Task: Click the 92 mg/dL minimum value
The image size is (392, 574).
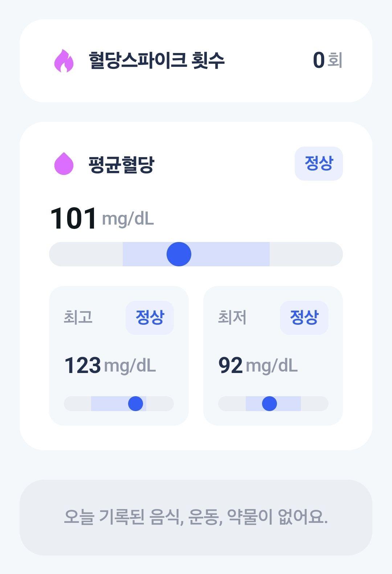Action: 258,365
